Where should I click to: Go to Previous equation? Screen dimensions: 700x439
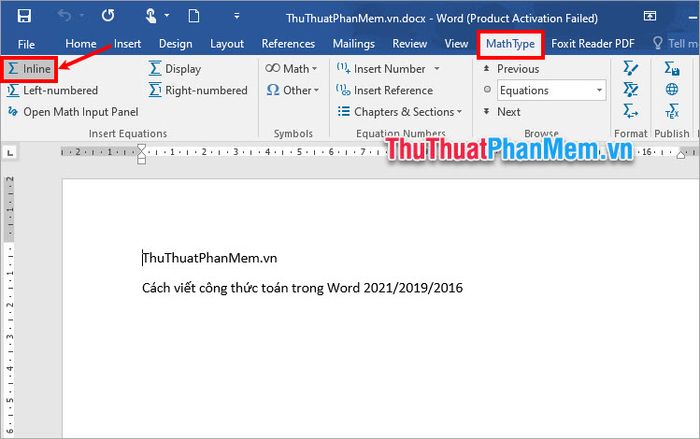(x=512, y=69)
